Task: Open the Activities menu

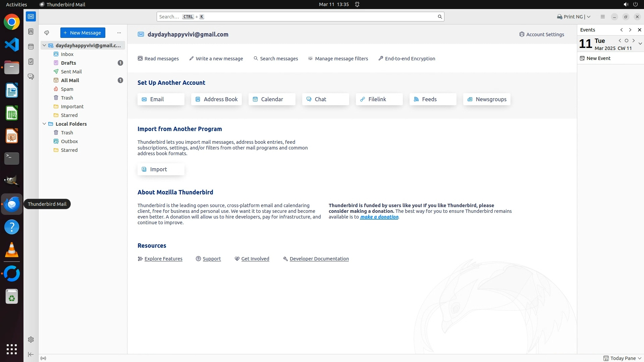Action: (x=16, y=4)
